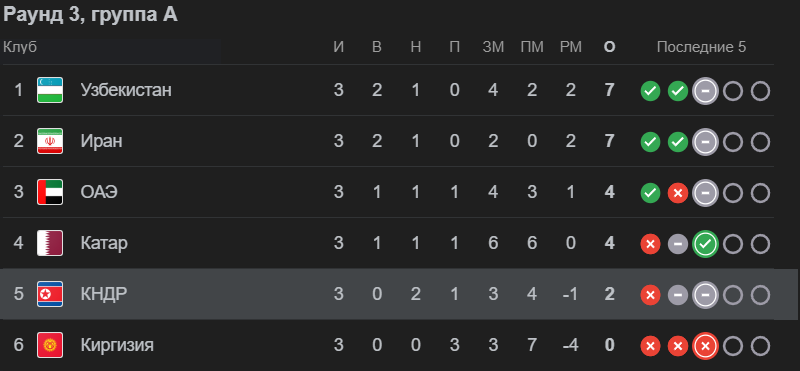Click Uzbekistan's first green win icon
800x371 pixels.
tap(651, 91)
